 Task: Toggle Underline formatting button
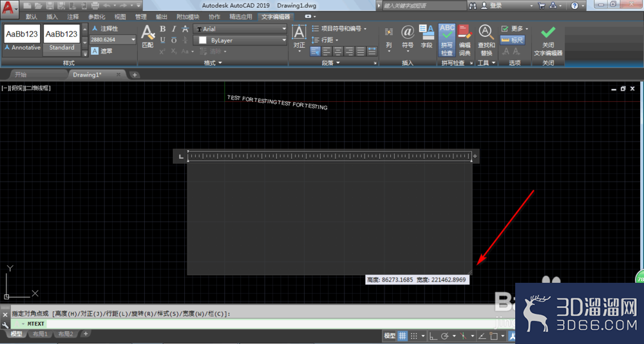point(163,40)
